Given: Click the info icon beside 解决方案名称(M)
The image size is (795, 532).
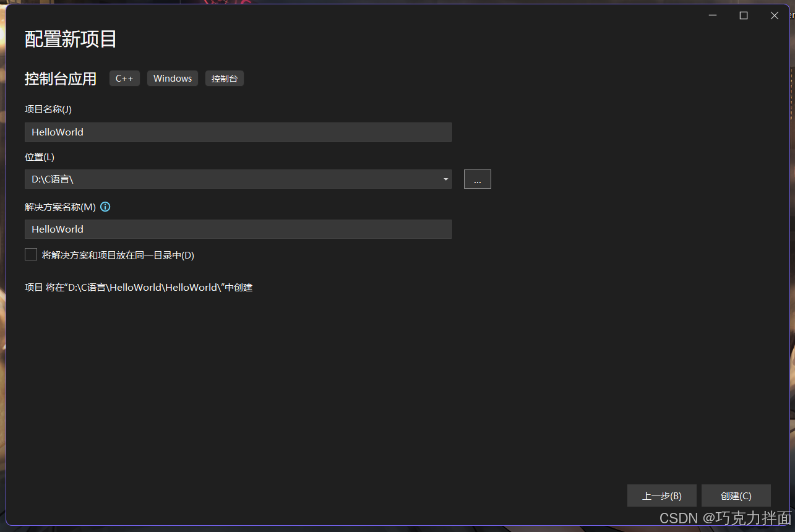Looking at the screenshot, I should 105,207.
